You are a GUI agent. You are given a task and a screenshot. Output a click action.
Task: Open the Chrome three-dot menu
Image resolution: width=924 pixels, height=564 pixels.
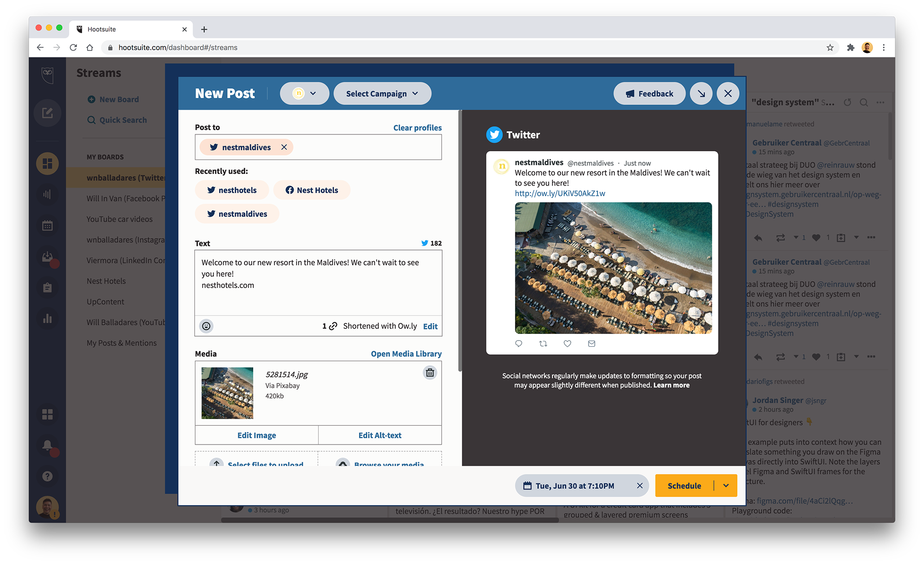tap(884, 47)
